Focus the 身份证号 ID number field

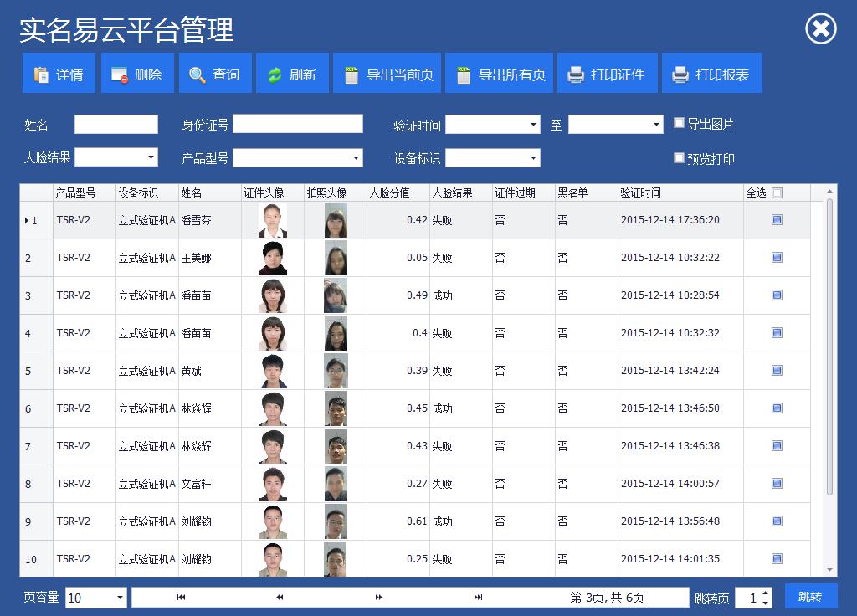[298, 124]
